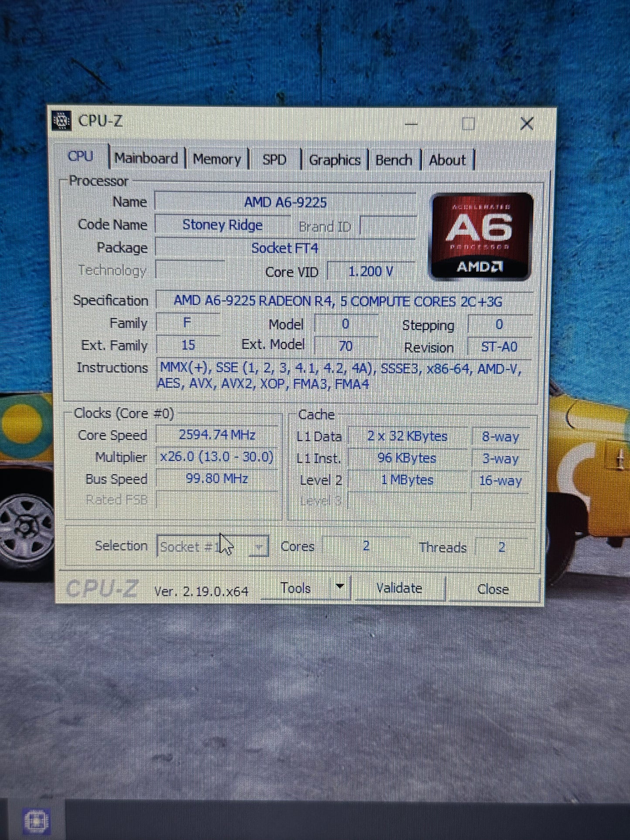Click the L1 Data value 2 x 32 KBytes
The height and width of the screenshot is (840, 630).
408,436
